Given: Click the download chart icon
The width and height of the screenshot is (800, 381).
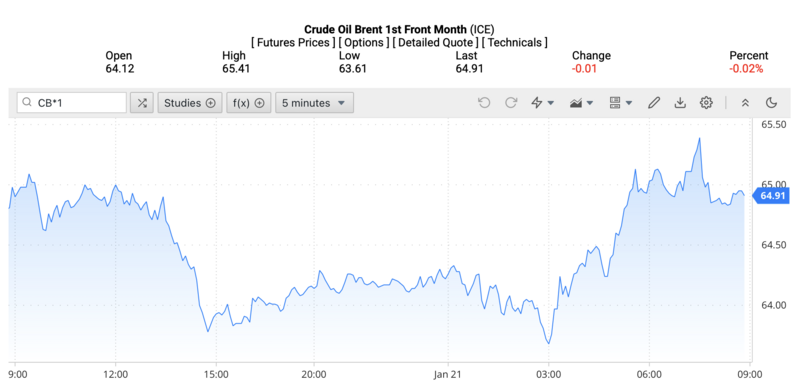Looking at the screenshot, I should [680, 103].
